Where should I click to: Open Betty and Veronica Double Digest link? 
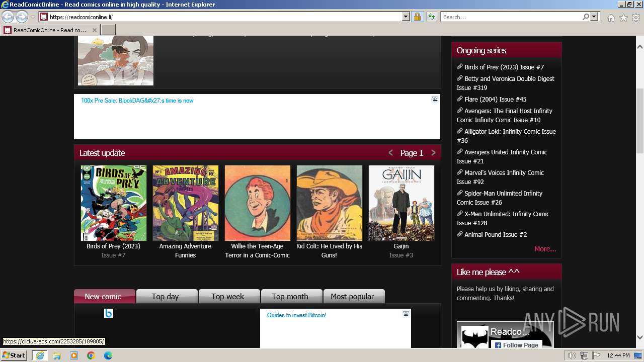click(505, 83)
